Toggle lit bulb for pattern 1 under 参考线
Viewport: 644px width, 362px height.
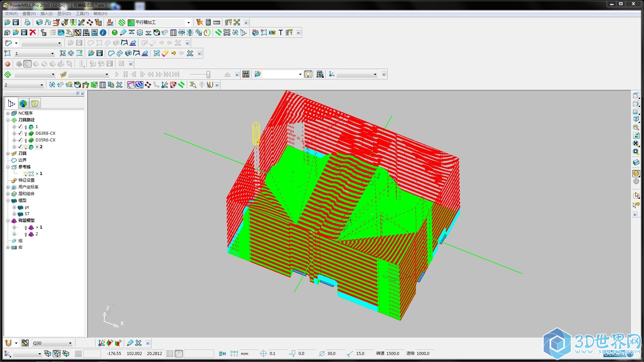(26, 174)
